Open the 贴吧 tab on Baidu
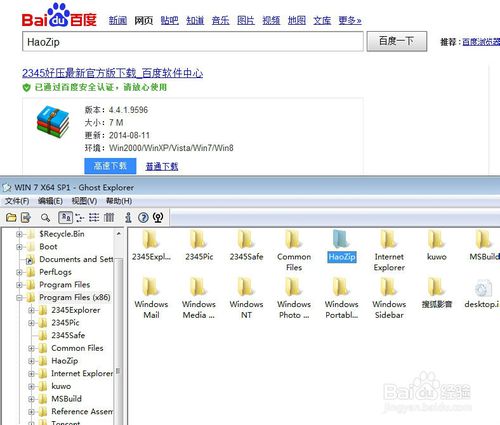 point(169,21)
